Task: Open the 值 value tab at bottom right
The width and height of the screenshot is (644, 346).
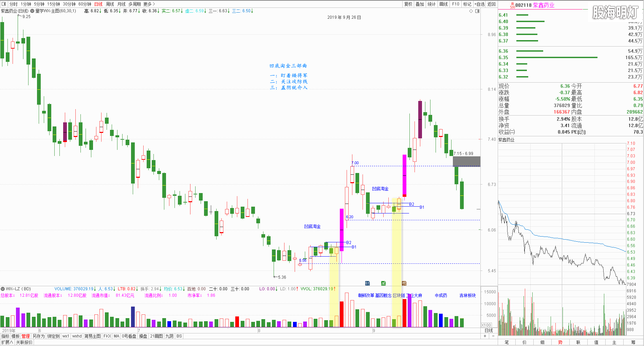Action: 596,342
